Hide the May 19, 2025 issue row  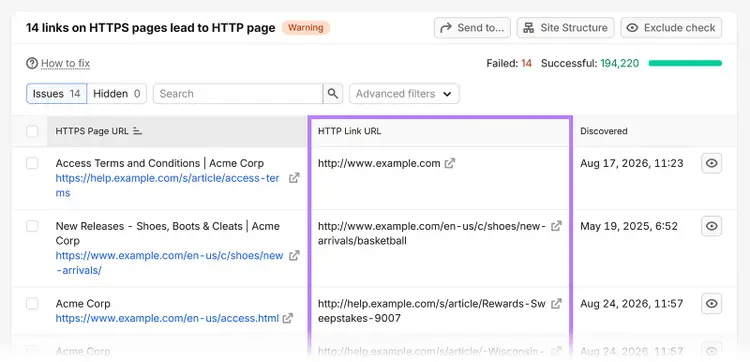click(712, 226)
